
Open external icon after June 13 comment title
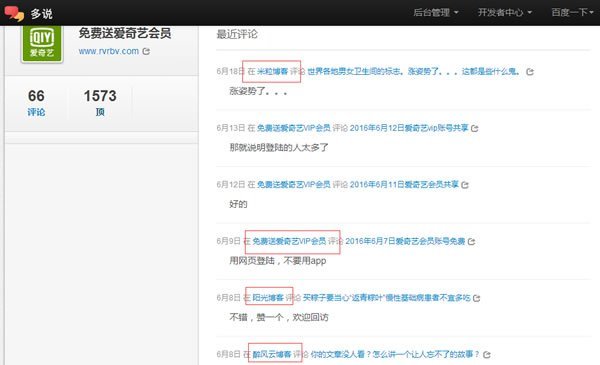click(474, 128)
